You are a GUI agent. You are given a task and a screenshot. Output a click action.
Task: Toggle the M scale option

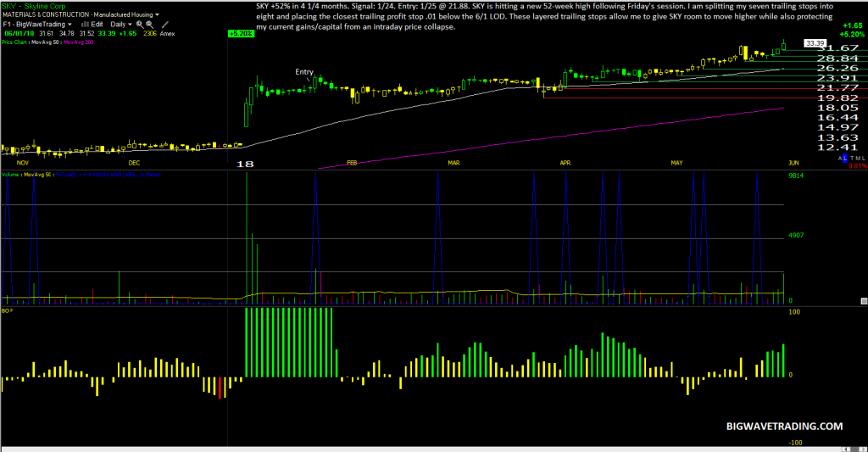858,159
